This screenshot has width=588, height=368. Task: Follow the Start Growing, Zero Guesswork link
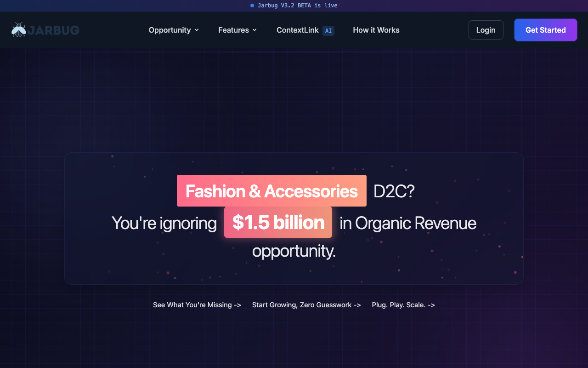pyautogui.click(x=306, y=305)
